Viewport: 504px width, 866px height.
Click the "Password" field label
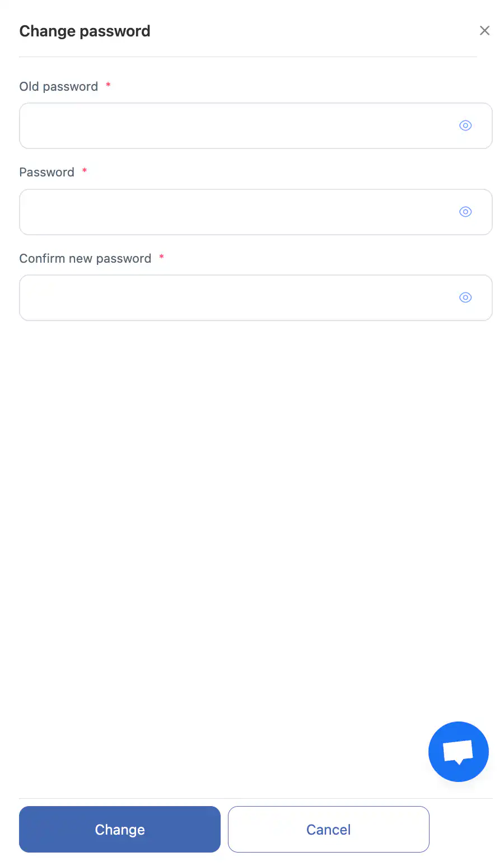click(x=47, y=172)
